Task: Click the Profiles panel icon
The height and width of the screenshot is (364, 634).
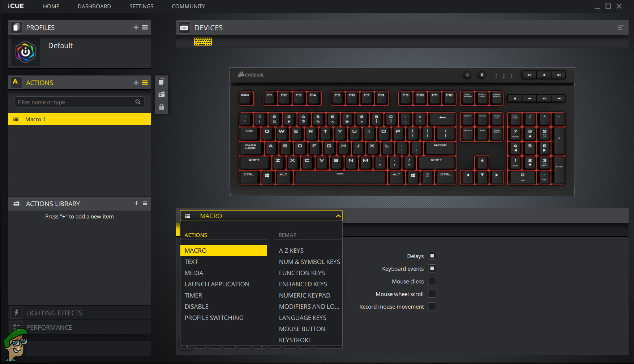Action: tap(16, 27)
